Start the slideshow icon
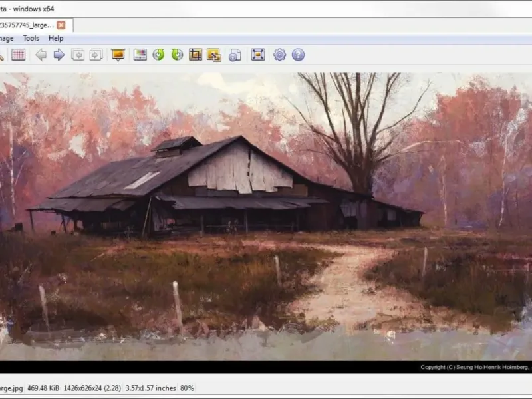The image size is (532, 399). pyautogui.click(x=118, y=55)
